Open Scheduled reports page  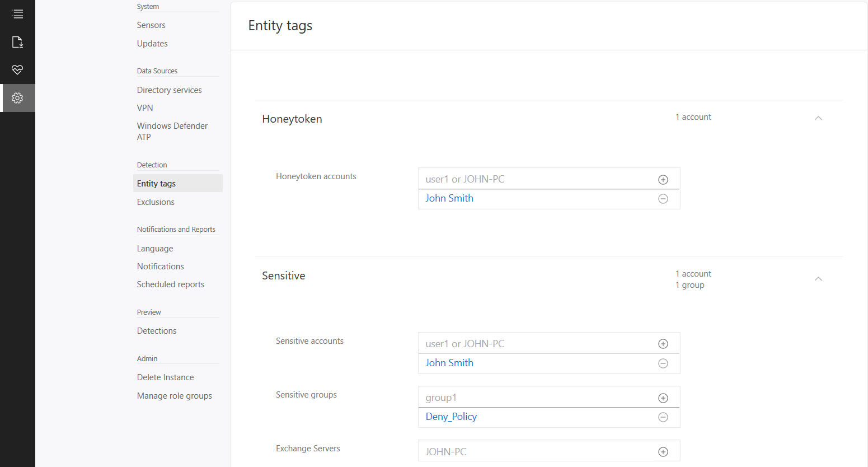[170, 284]
